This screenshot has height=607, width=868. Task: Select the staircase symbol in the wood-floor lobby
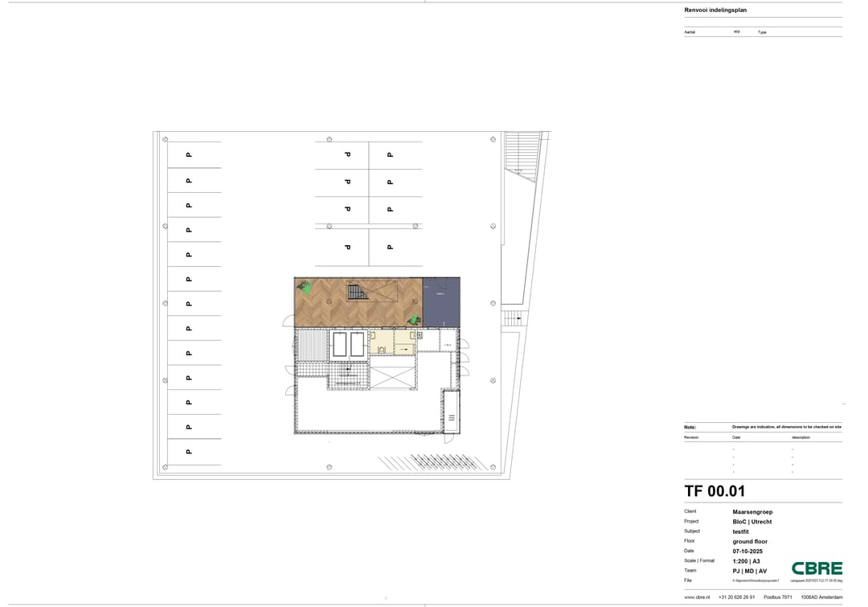pos(358,291)
